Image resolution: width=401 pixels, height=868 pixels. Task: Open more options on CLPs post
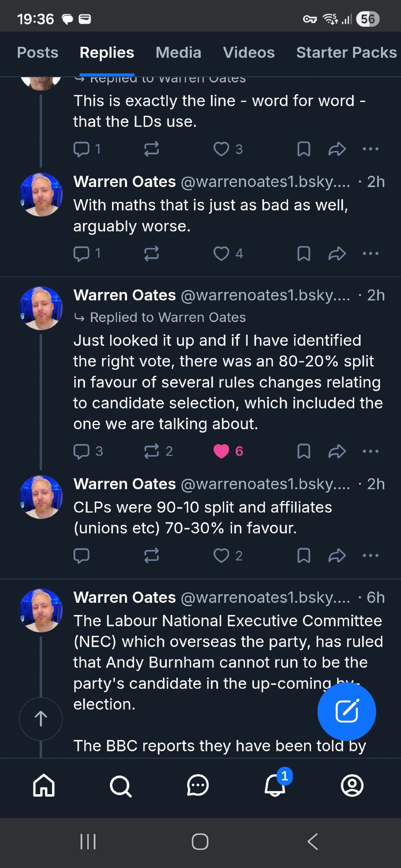[371, 556]
